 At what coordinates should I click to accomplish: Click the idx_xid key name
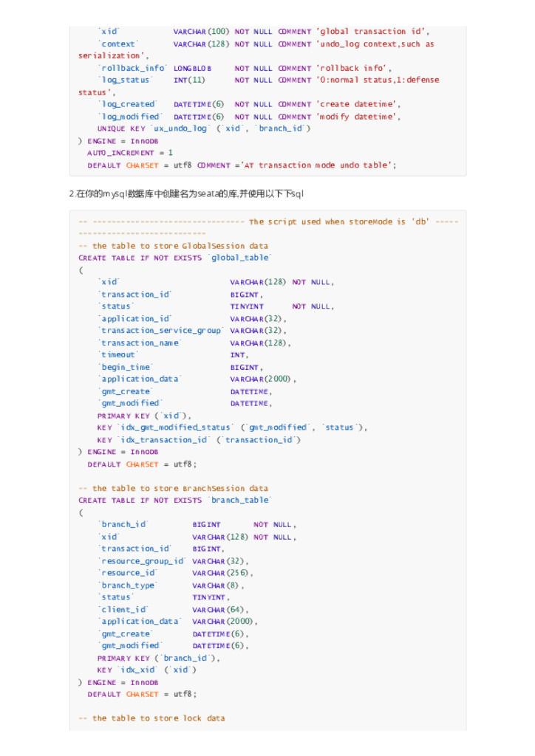(x=134, y=670)
